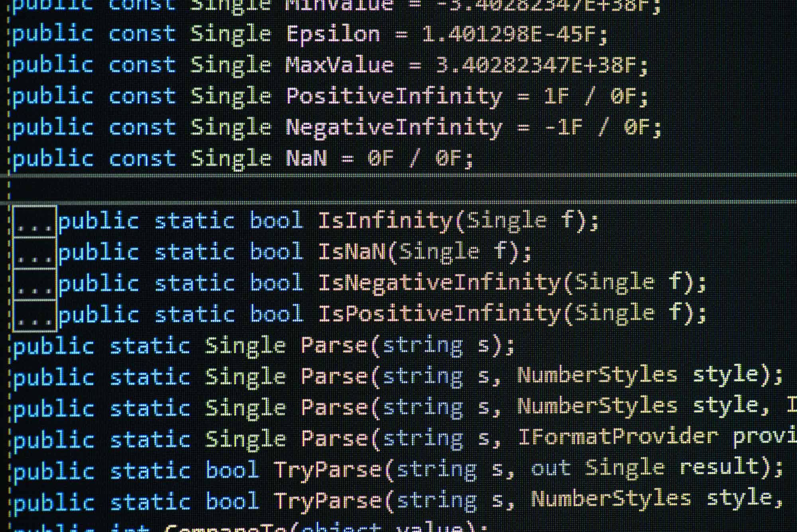Expand the collapsed block before IsPositiveInfinity
Screen dimensions: 797x532
point(34,316)
